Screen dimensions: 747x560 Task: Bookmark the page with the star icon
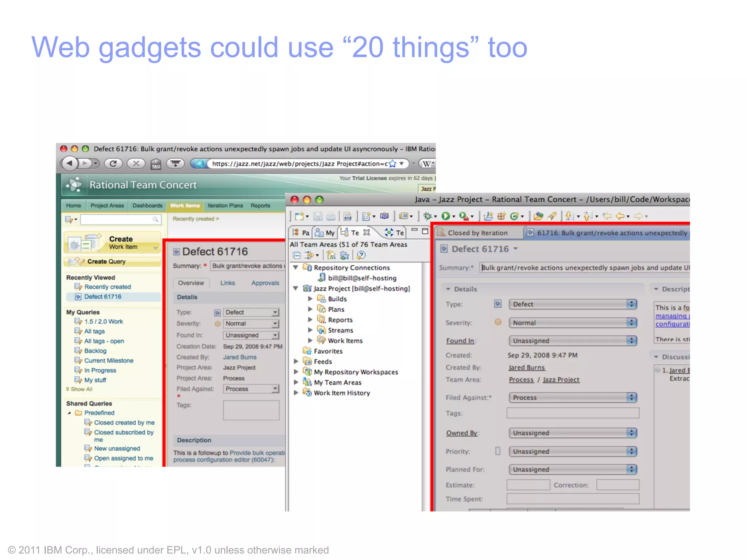click(x=392, y=164)
